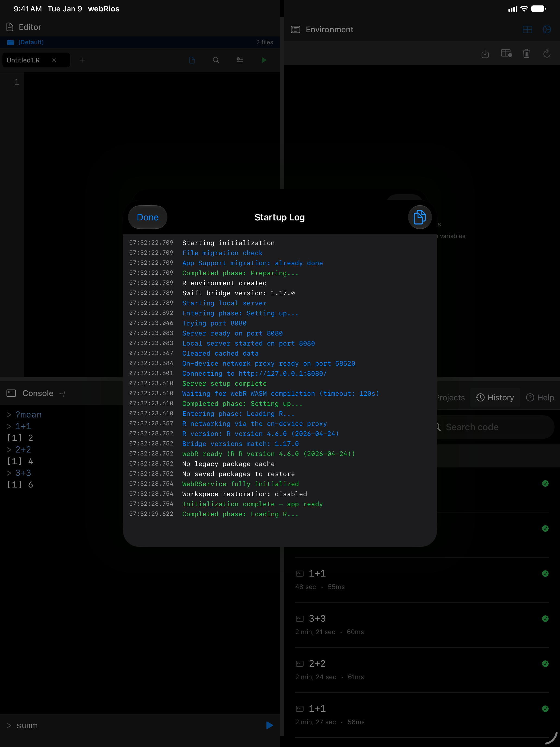This screenshot has height=747, width=560.
Task: Open the data table viewer icon
Action: 506,53
